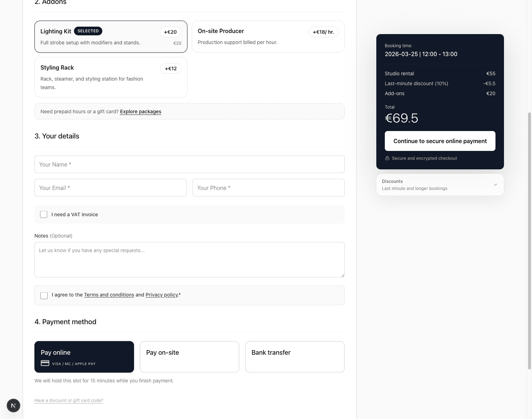
Task: Focus the Your Email field
Action: click(x=110, y=187)
